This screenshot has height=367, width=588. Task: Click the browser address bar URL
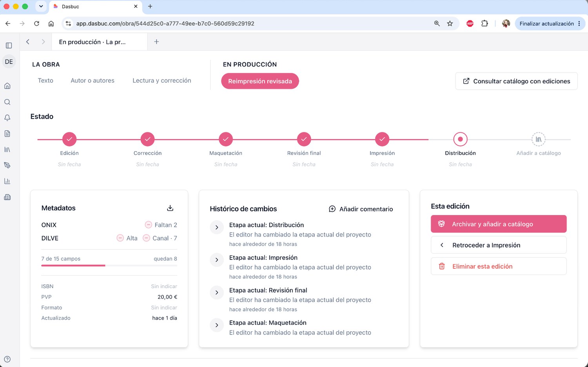165,24
